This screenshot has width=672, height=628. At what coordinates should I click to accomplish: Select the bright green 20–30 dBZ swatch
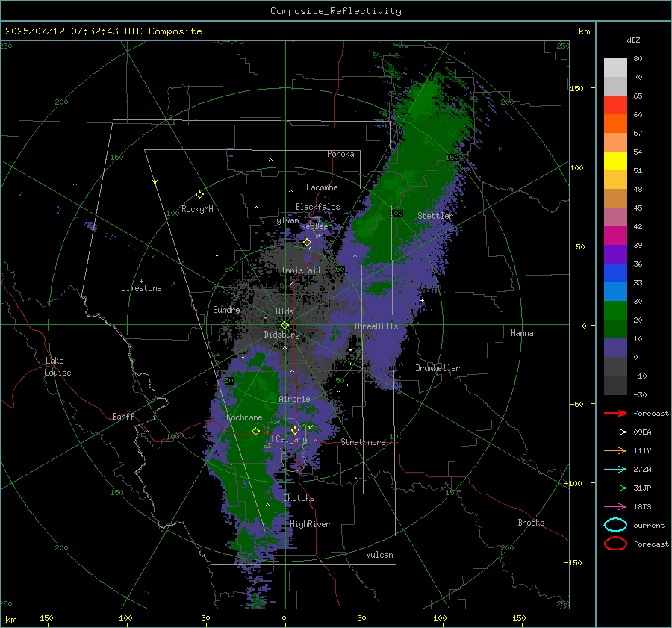[x=615, y=311]
